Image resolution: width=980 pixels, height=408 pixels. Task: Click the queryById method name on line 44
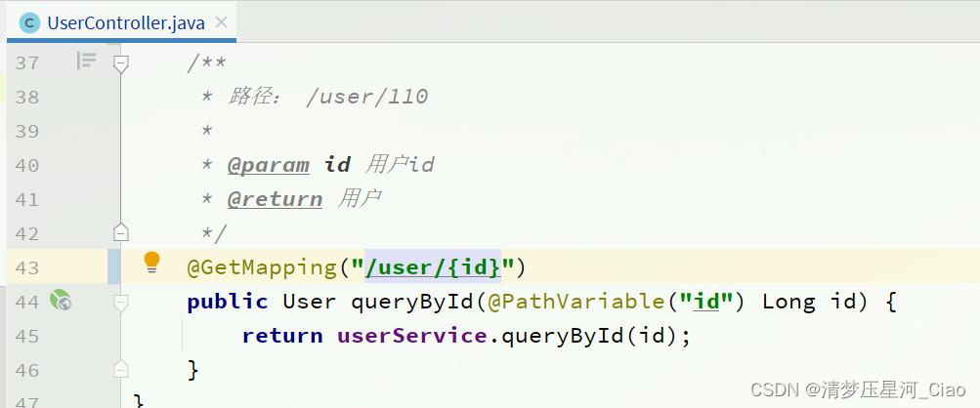412,303
